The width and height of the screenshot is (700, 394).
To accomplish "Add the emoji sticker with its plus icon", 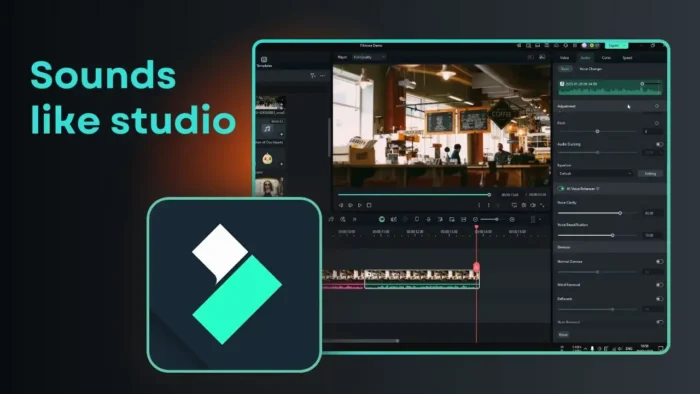I will (x=281, y=164).
